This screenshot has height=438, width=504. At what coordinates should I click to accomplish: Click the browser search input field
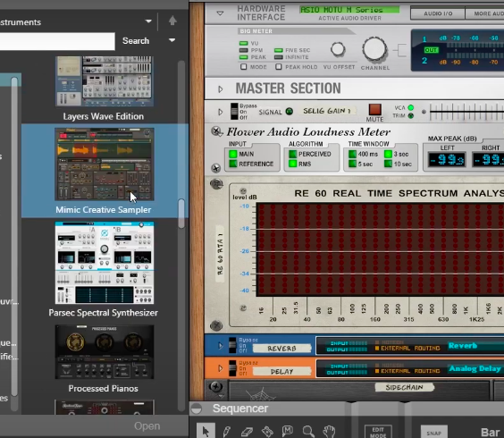[x=57, y=41]
